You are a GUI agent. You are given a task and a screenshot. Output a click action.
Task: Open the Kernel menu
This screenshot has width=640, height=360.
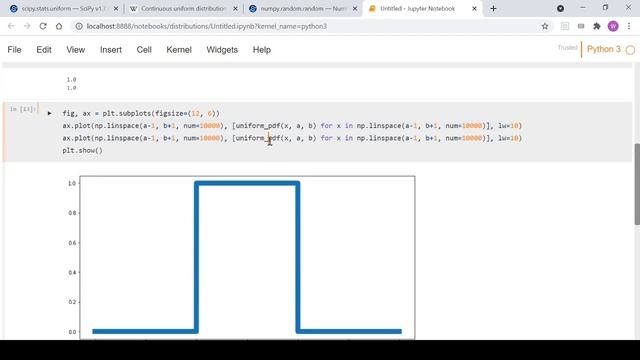[179, 50]
